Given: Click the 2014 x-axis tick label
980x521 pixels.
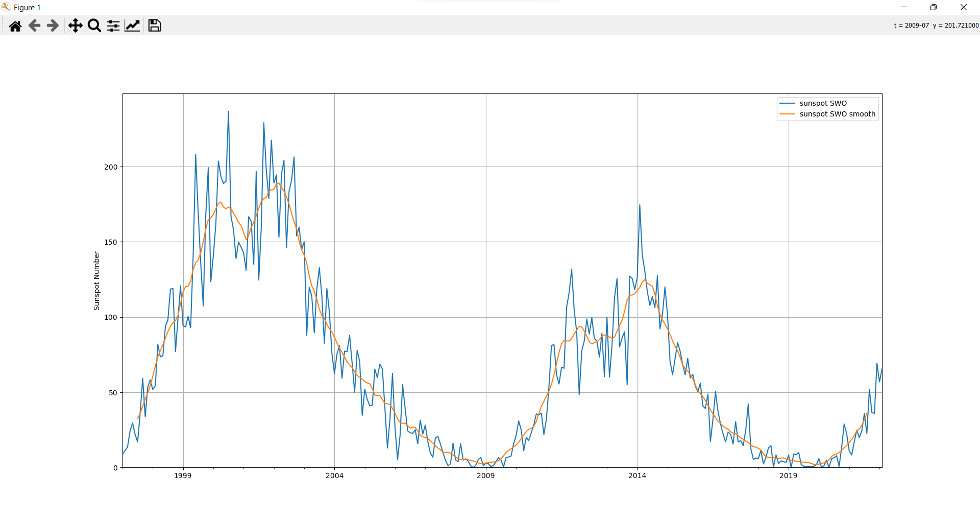Looking at the screenshot, I should coord(636,475).
